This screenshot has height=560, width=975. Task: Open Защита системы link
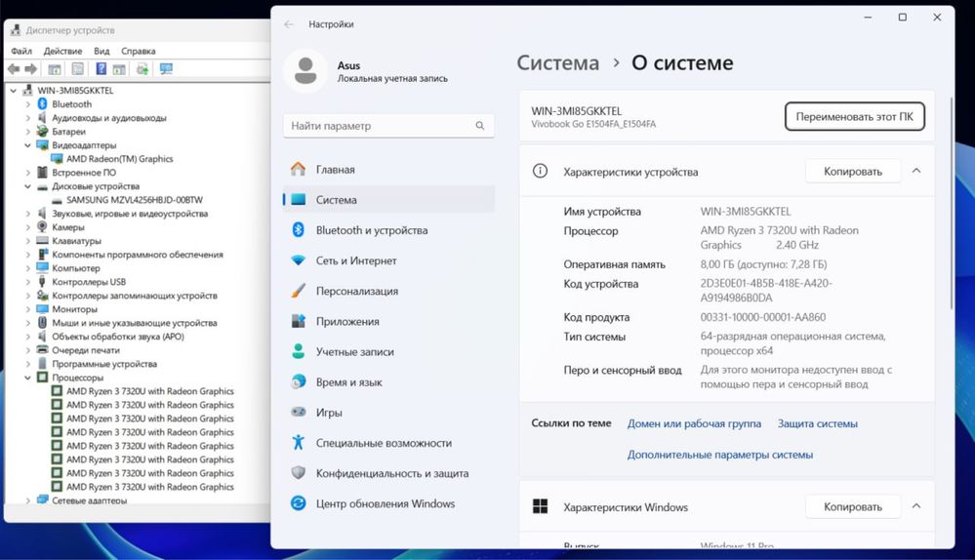pyautogui.click(x=817, y=423)
